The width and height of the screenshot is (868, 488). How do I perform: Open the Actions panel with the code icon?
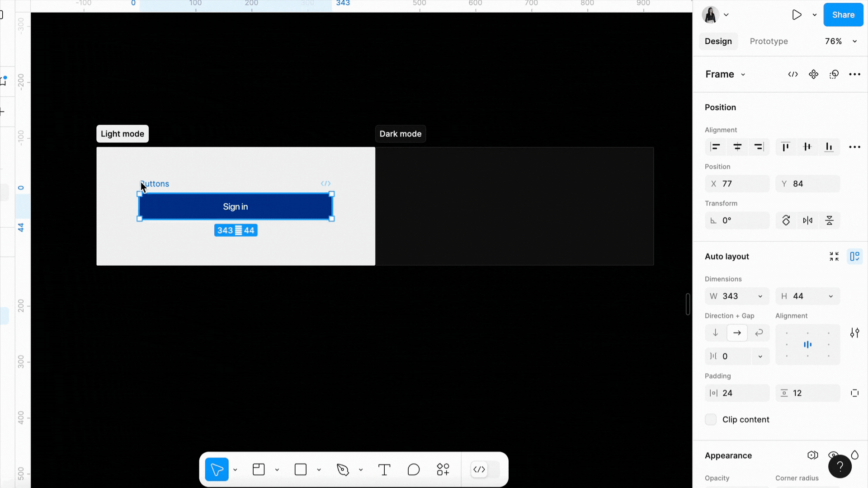click(x=479, y=469)
